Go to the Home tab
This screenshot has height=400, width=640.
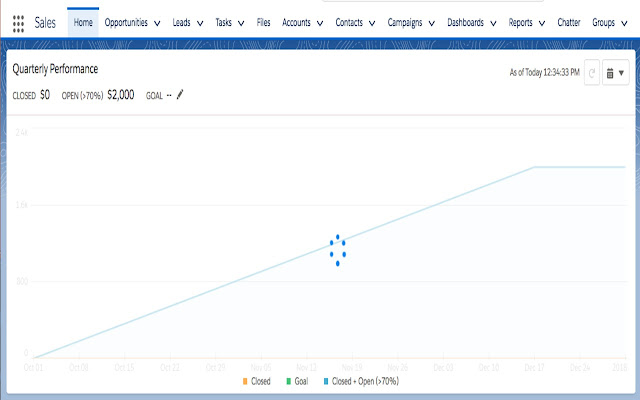[x=83, y=21]
